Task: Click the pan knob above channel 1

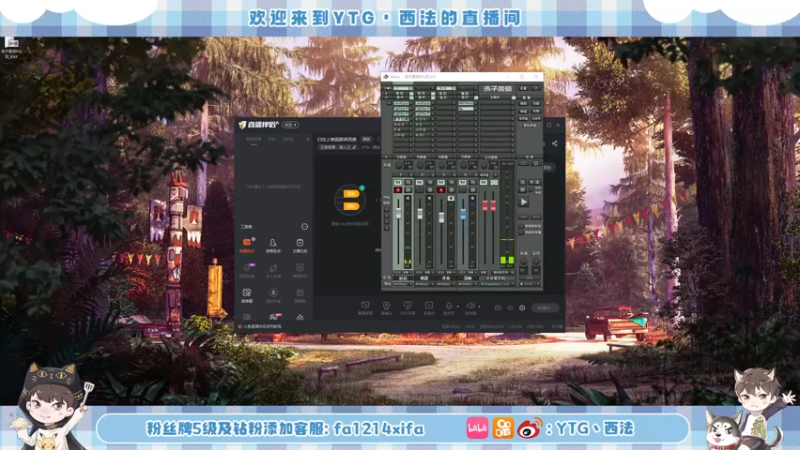Action: [x=398, y=165]
